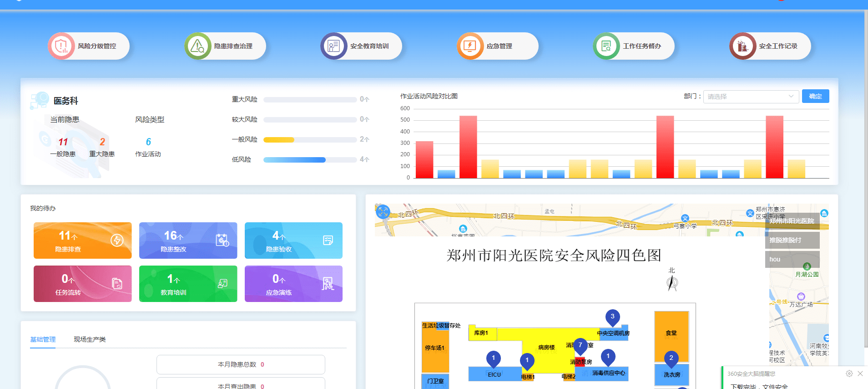Viewport: 868px width, 389px height.
Task: Open the 安全教育培训 icon
Action: 334,46
